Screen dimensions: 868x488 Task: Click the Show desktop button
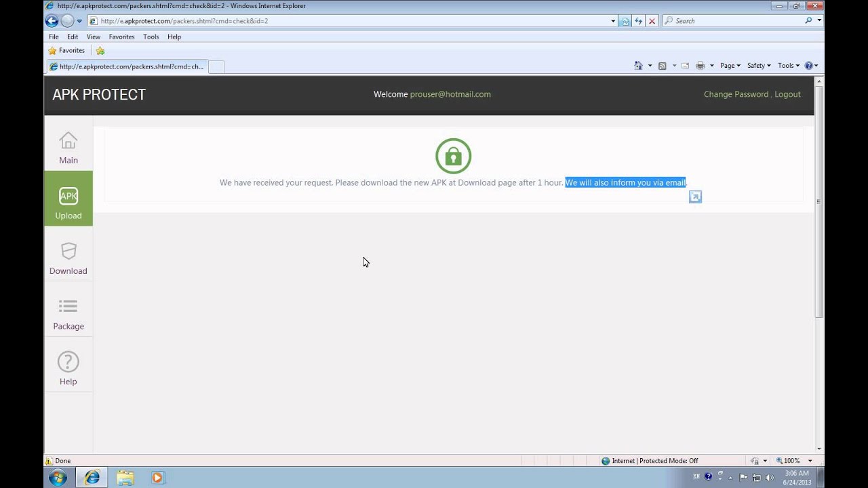tap(820, 477)
